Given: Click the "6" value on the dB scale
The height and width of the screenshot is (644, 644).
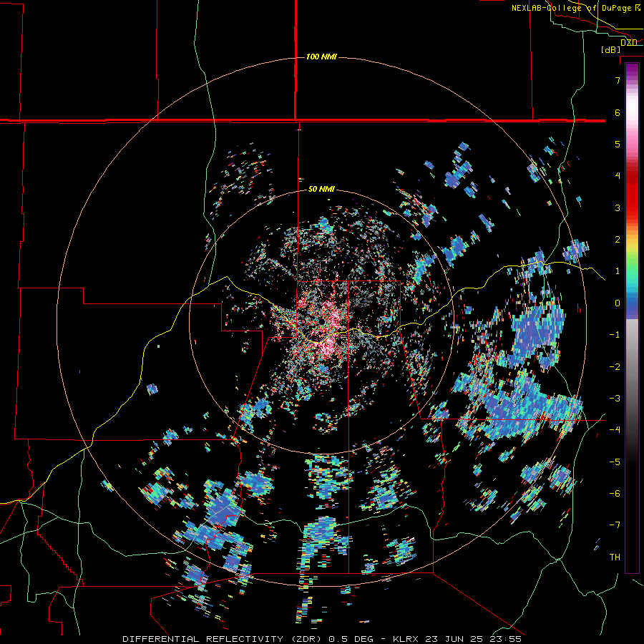Looking at the screenshot, I should (x=618, y=112).
